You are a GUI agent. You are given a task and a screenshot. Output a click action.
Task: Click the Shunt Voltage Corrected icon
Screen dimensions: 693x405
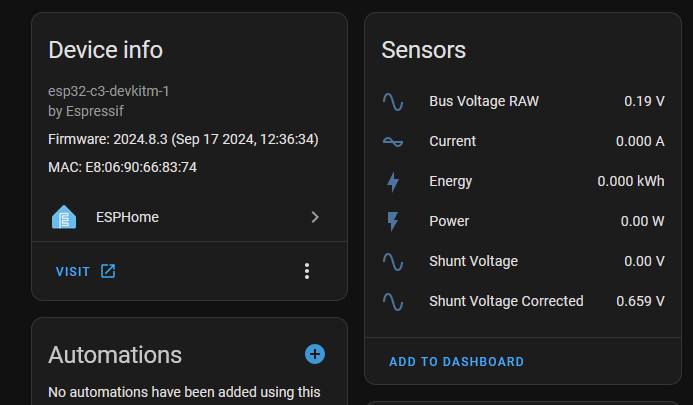click(x=393, y=301)
